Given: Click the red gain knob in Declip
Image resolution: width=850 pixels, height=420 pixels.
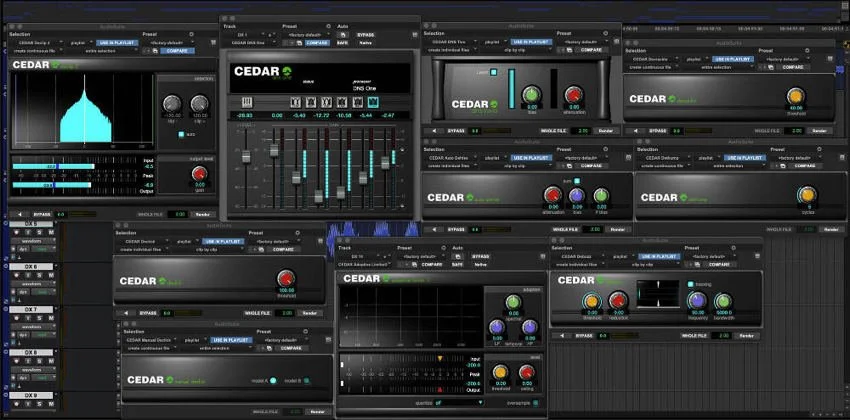Looking at the screenshot, I should [x=199, y=174].
